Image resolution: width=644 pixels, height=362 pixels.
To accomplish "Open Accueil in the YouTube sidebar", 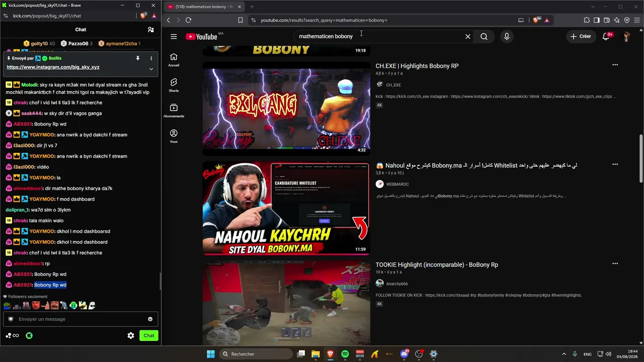I will 174,60.
